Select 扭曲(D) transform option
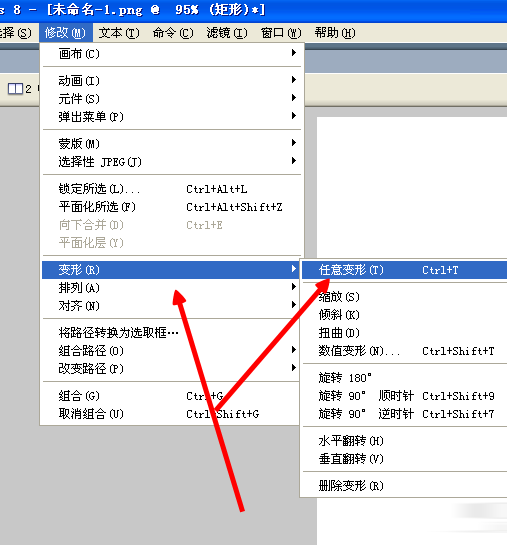 click(x=404, y=333)
